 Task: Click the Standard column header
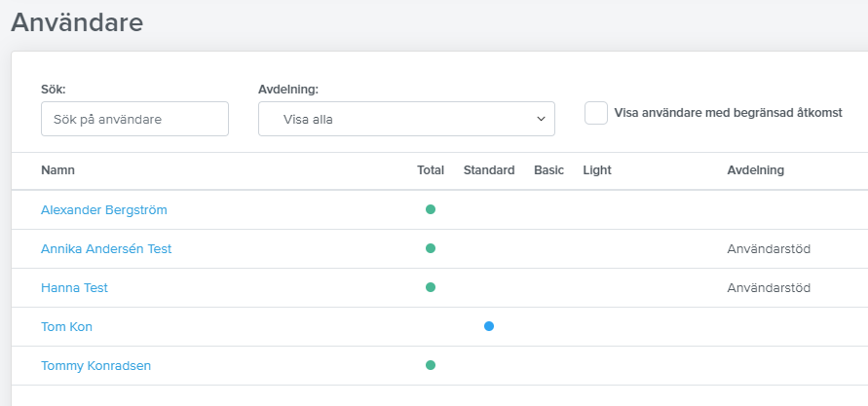(x=489, y=170)
